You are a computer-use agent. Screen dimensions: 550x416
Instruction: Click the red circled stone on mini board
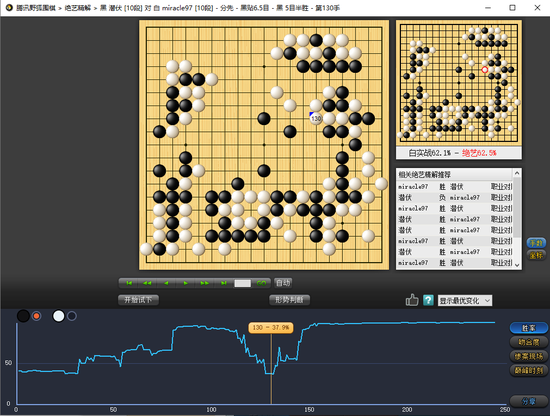[485, 70]
